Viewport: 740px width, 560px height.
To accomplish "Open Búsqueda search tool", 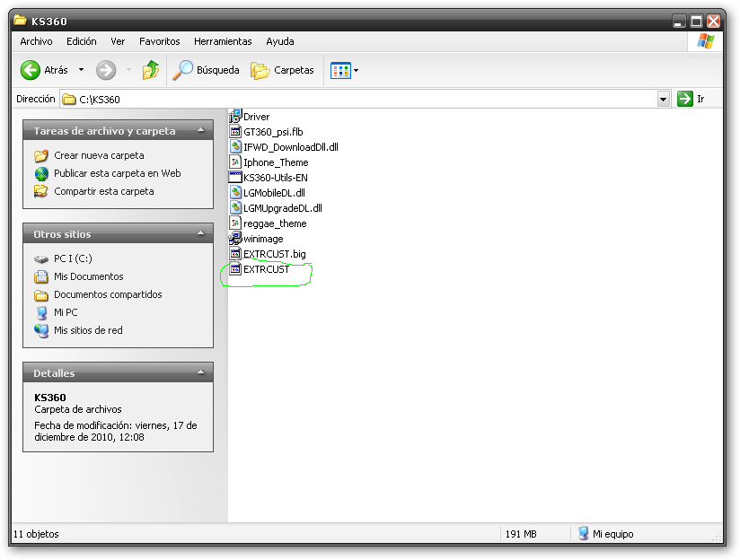I will 206,70.
